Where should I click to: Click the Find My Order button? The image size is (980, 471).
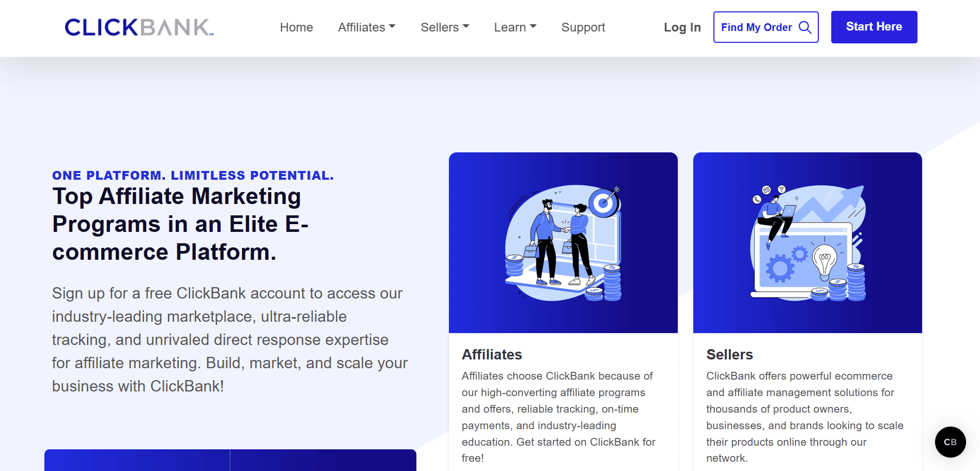click(x=766, y=27)
